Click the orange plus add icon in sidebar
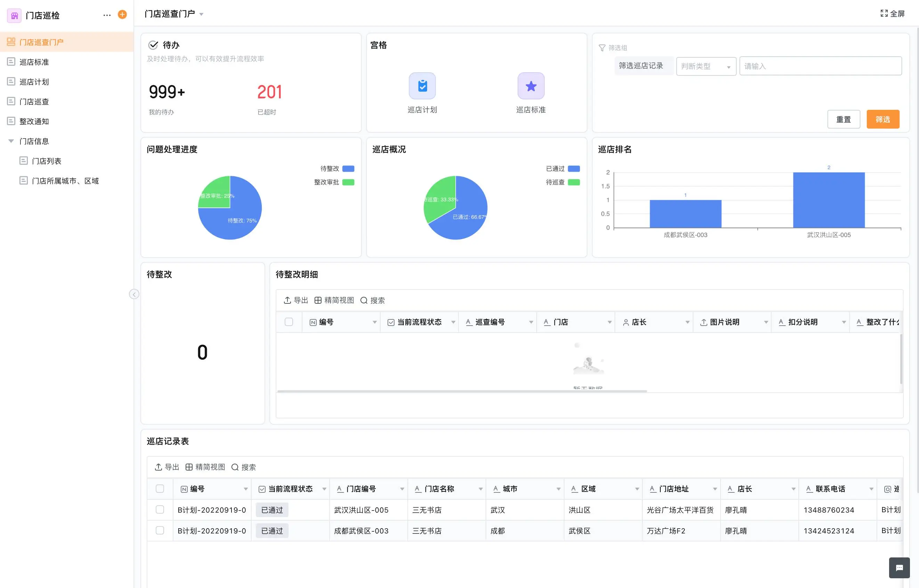The width and height of the screenshot is (919, 588). tap(122, 15)
